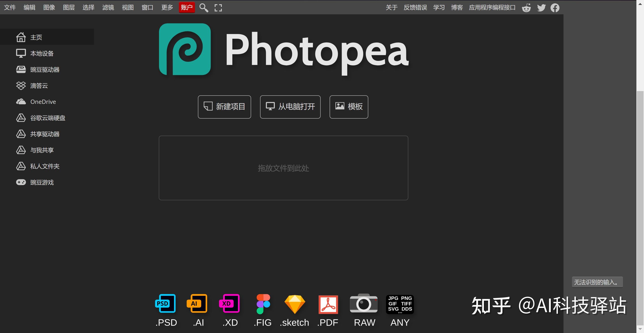Click the Drive icon beside 共享驱动器
Image resolution: width=644 pixels, height=333 pixels.
click(21, 134)
